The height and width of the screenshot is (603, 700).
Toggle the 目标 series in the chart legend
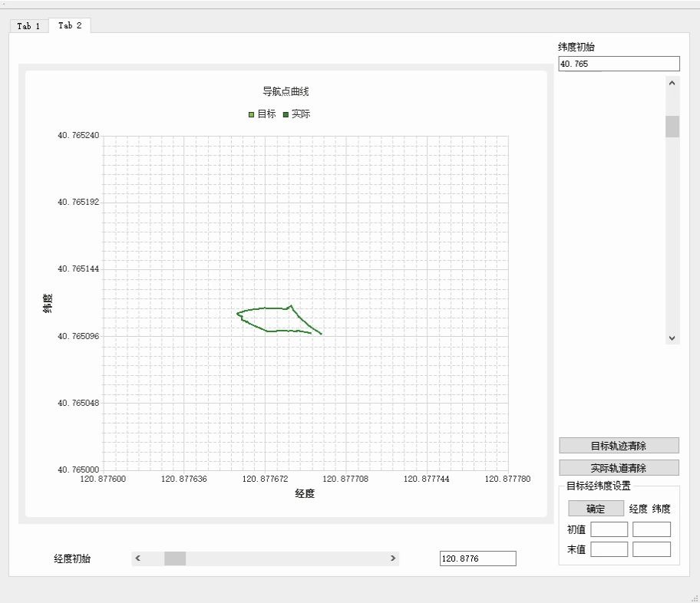(260, 114)
